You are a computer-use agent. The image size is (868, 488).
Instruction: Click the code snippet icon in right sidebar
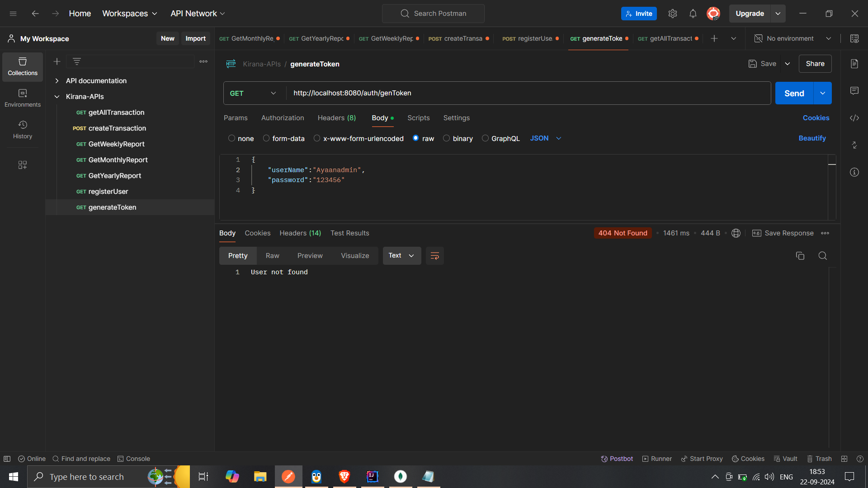tap(854, 118)
